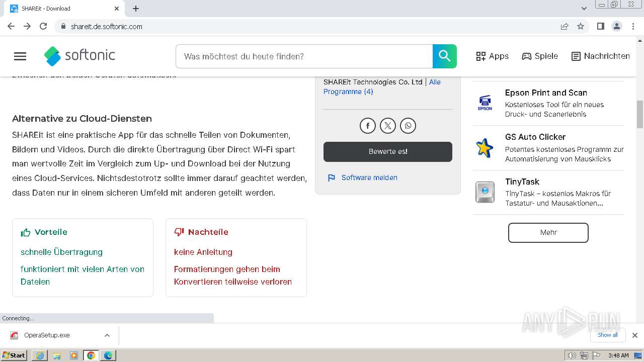Open the Chrome profile avatar
The image size is (644, 362).
(616, 26)
